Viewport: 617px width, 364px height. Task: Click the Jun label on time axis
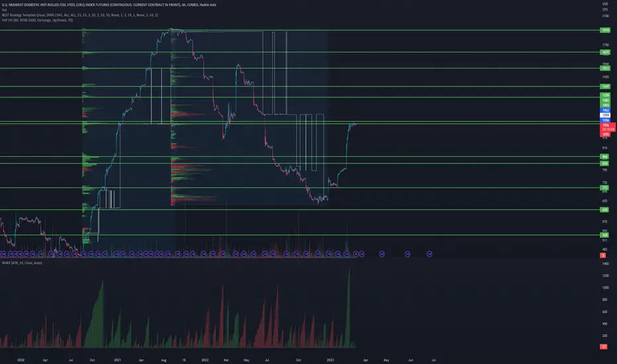[x=410, y=360]
